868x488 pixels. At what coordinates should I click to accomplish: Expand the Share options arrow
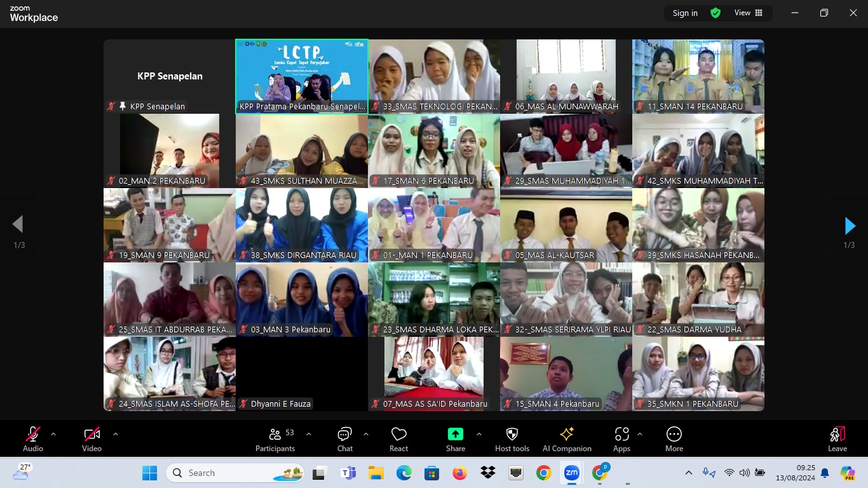click(478, 434)
